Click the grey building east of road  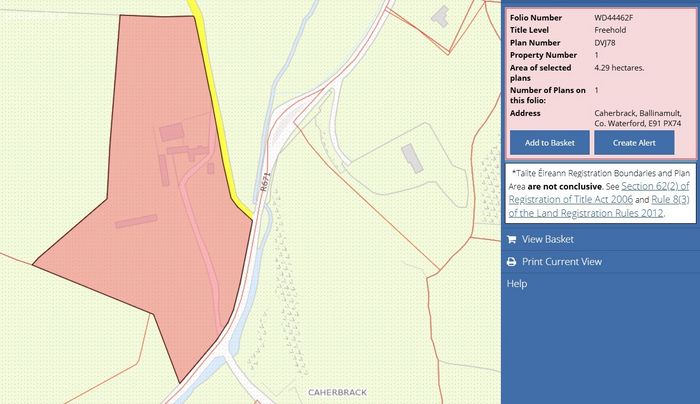pyautogui.click(x=412, y=158)
